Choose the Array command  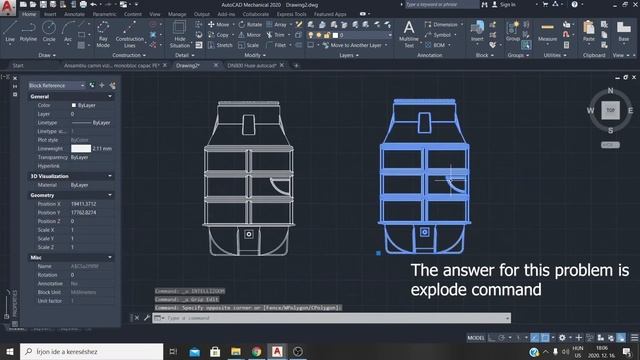[x=276, y=24]
